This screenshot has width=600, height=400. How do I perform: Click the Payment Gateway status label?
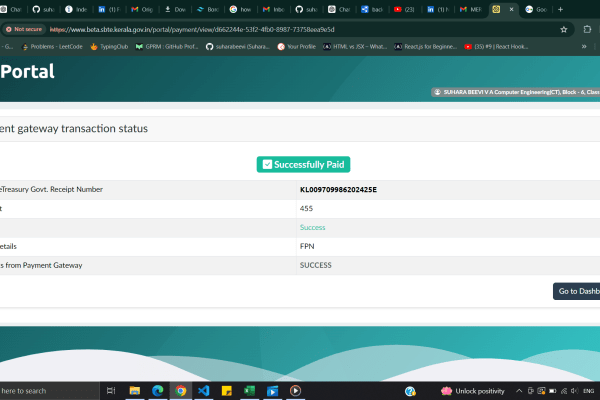pos(41,265)
